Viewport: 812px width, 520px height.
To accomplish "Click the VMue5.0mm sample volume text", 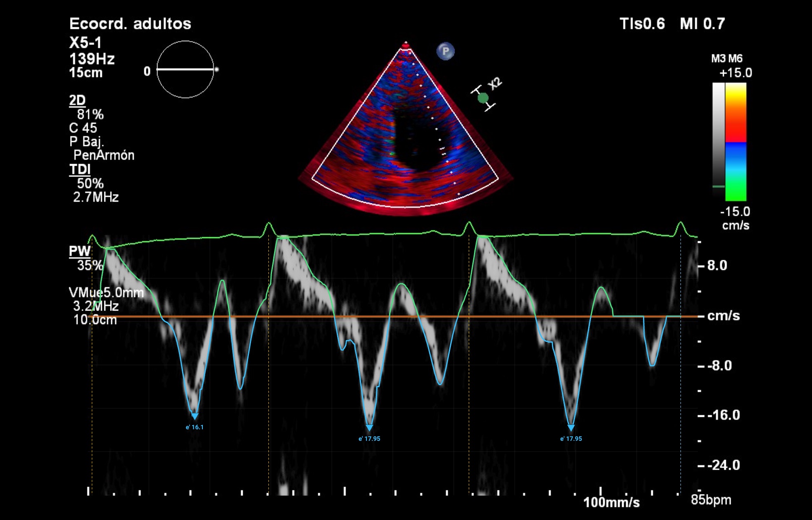I will (x=106, y=292).
